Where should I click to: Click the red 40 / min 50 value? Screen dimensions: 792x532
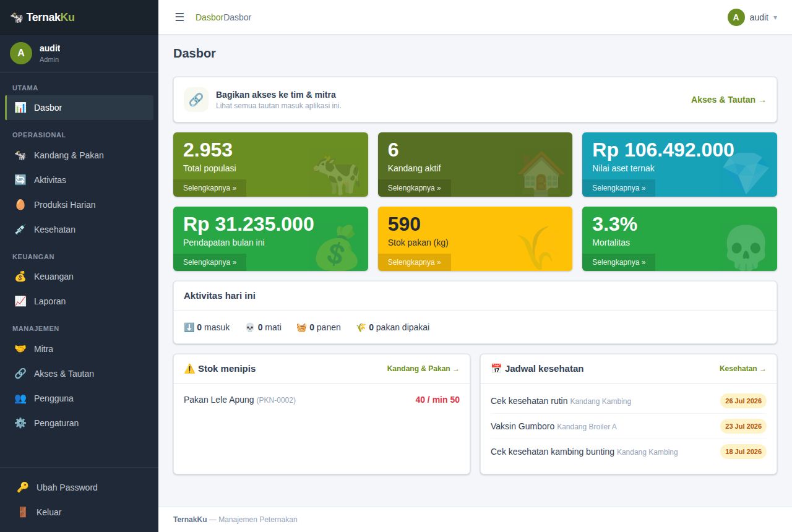click(437, 400)
